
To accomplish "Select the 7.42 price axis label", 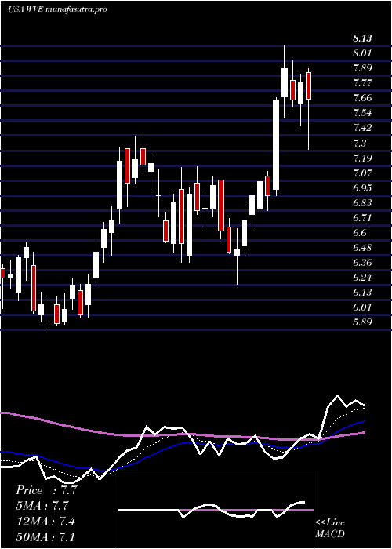I will pos(362,128).
